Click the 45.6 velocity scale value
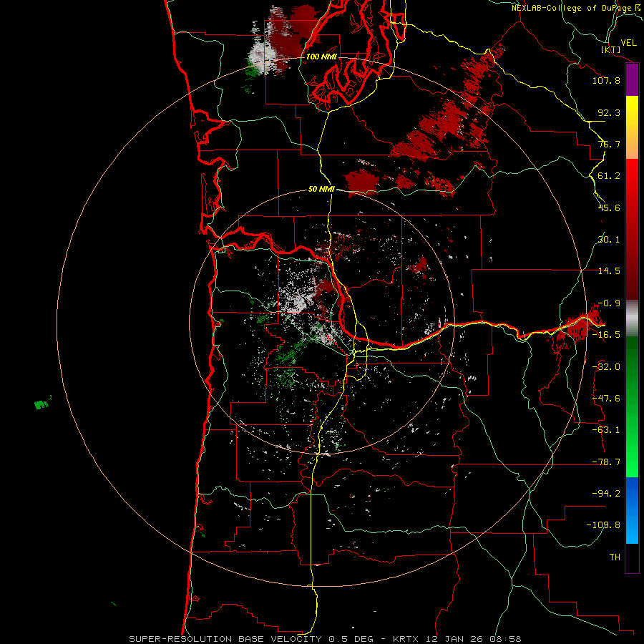Image resolution: width=644 pixels, height=644 pixels. point(609,208)
